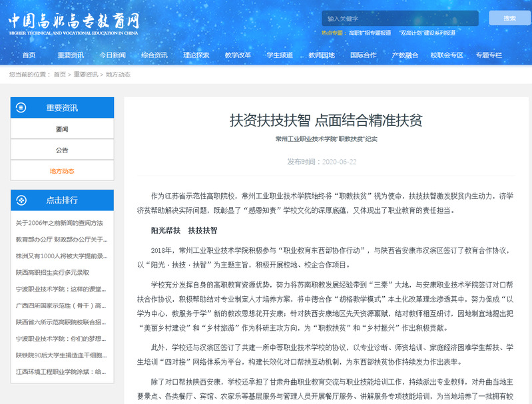The width and height of the screenshot is (532, 404).
Task: Click 首页 in the breadcrumb path
Action: (60, 75)
